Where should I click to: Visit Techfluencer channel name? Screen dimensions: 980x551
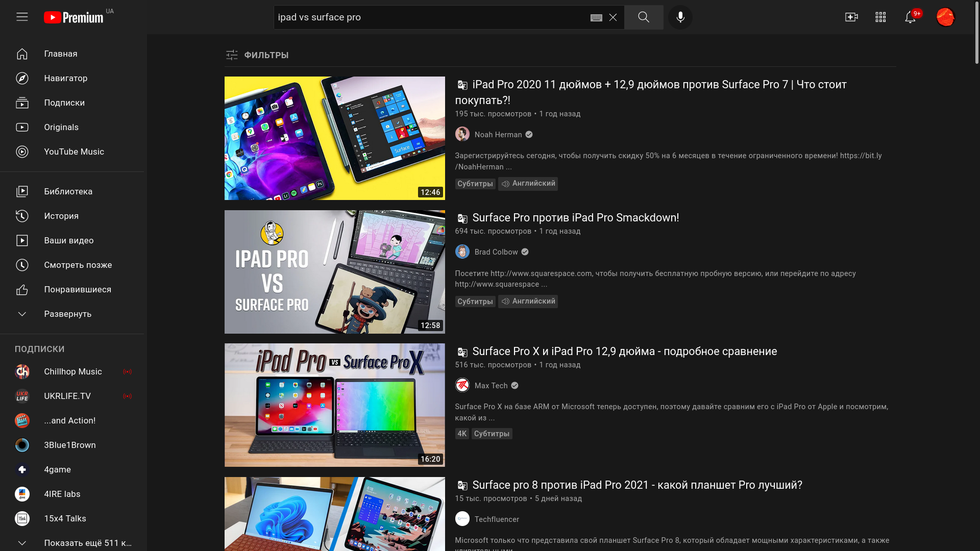[497, 519]
